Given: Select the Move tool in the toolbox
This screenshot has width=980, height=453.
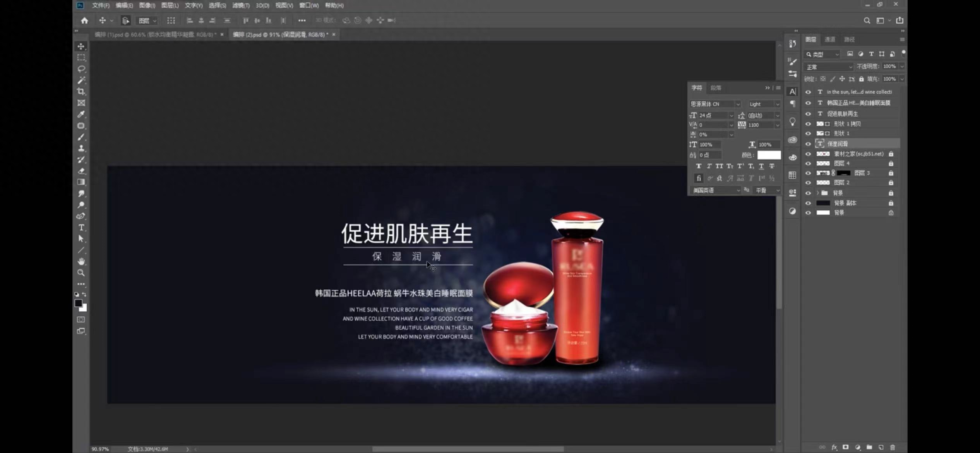Looking at the screenshot, I should 81,46.
